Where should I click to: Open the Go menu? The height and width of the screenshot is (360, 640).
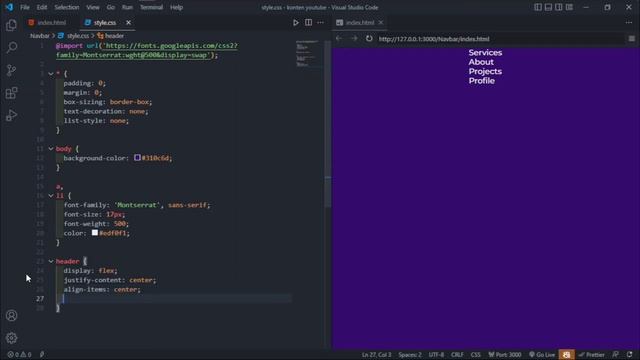111,7
